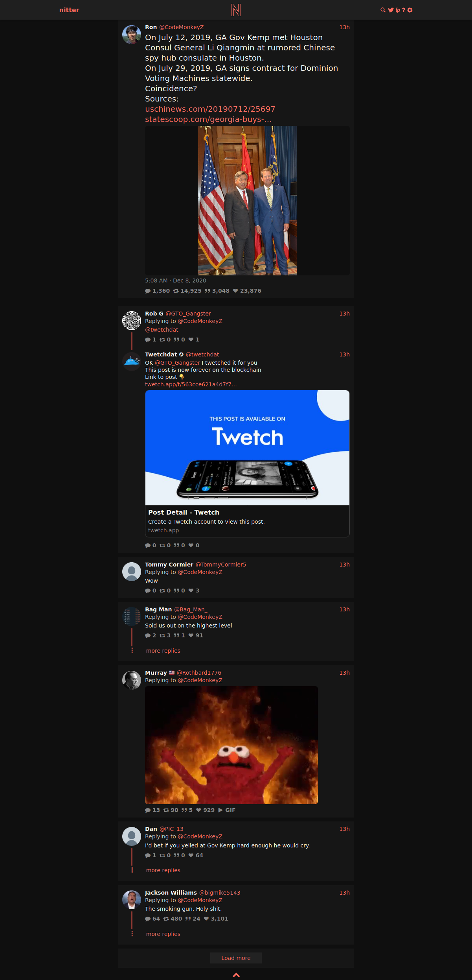The image size is (472, 980).
Task: Open the 13h timestamp on Jackson Williams' reply
Action: click(x=345, y=893)
